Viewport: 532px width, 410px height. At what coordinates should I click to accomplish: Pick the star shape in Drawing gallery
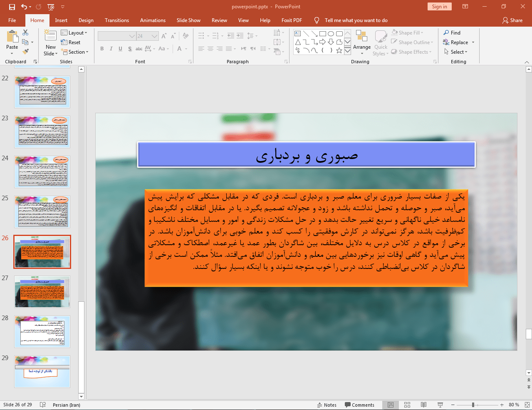click(x=339, y=50)
